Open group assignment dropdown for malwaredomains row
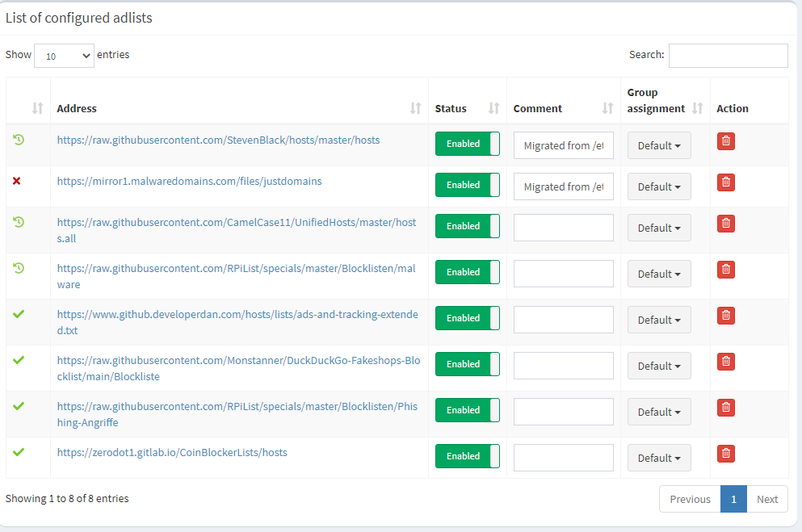This screenshot has width=802, height=532. coord(659,186)
